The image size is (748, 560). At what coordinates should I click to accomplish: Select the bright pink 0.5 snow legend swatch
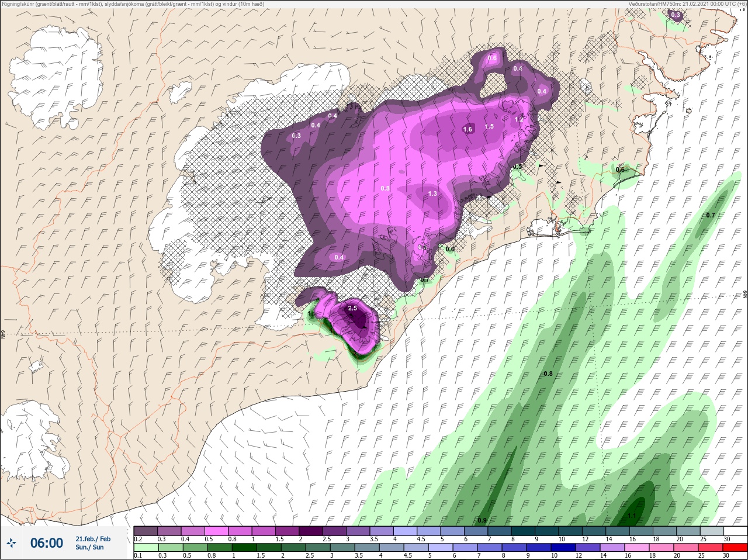coord(217,531)
